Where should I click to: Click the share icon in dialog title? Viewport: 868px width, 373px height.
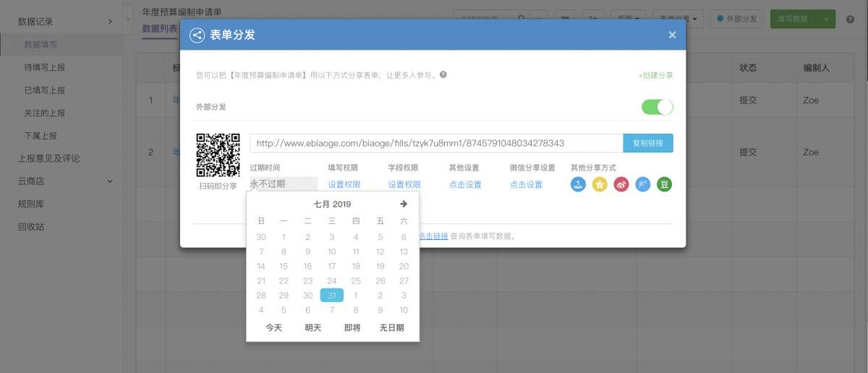(196, 35)
